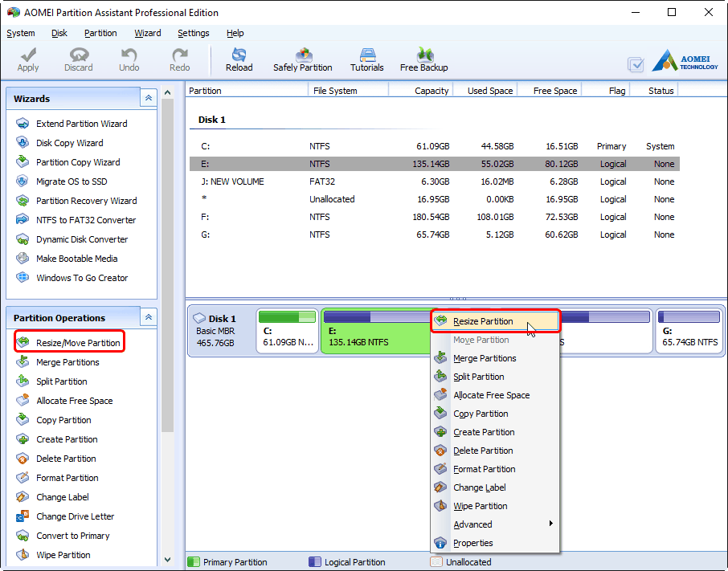The width and height of the screenshot is (728, 571).
Task: Choose Merge Partitions from the context menu
Action: 496,358
